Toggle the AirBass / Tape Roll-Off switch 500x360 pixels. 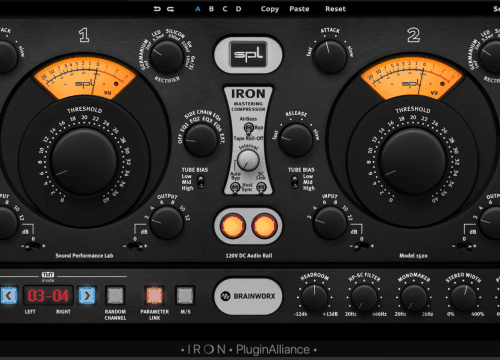click(248, 129)
